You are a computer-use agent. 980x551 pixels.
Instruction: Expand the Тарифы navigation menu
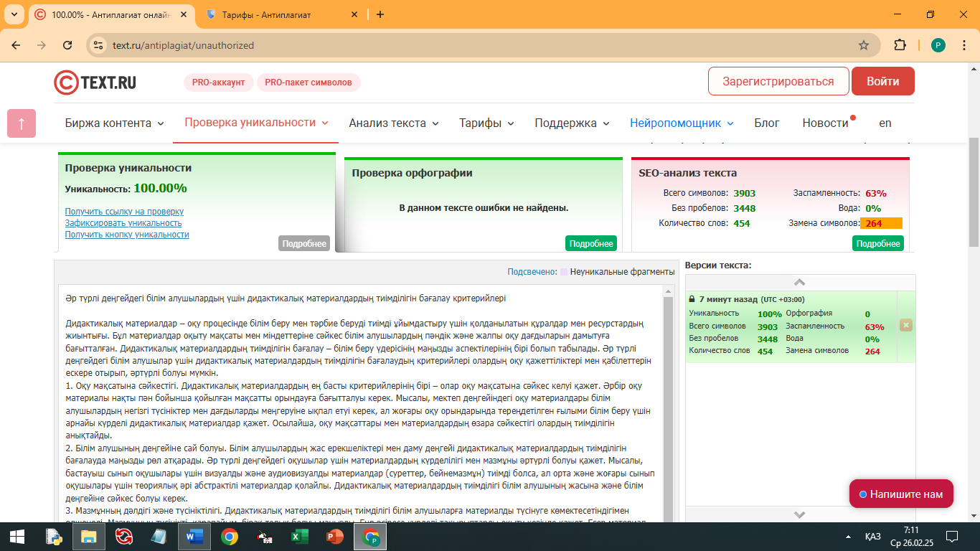point(487,123)
